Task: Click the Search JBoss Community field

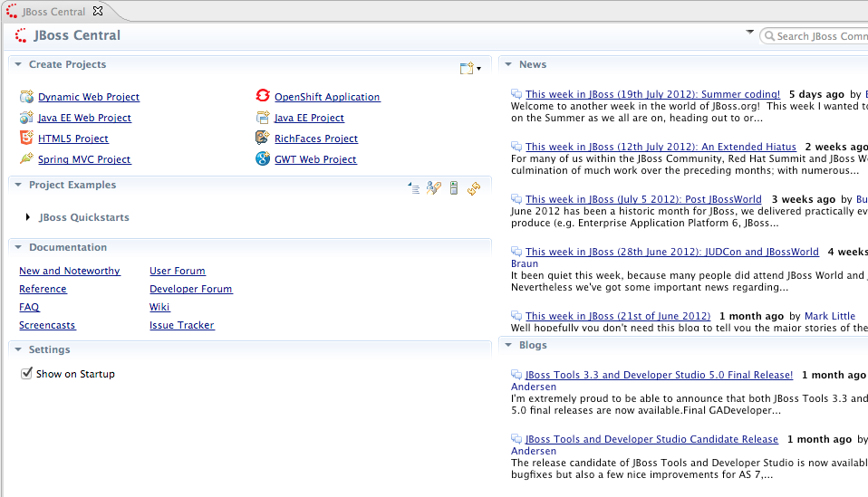Action: point(815,36)
